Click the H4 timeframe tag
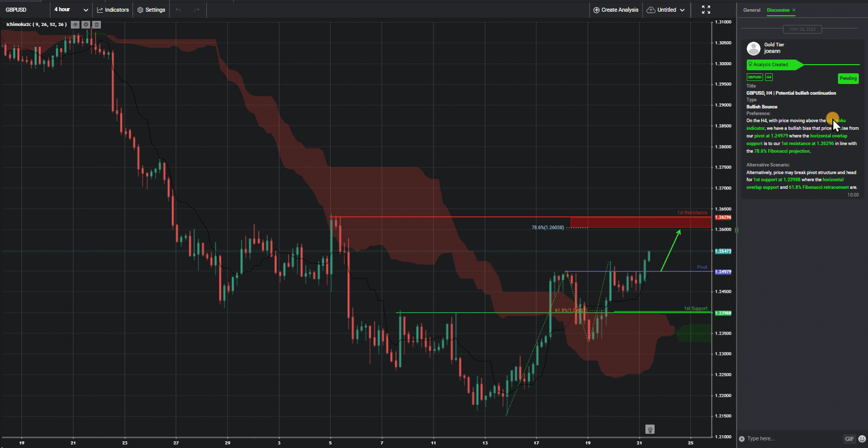This screenshot has height=448, width=868. point(769,77)
